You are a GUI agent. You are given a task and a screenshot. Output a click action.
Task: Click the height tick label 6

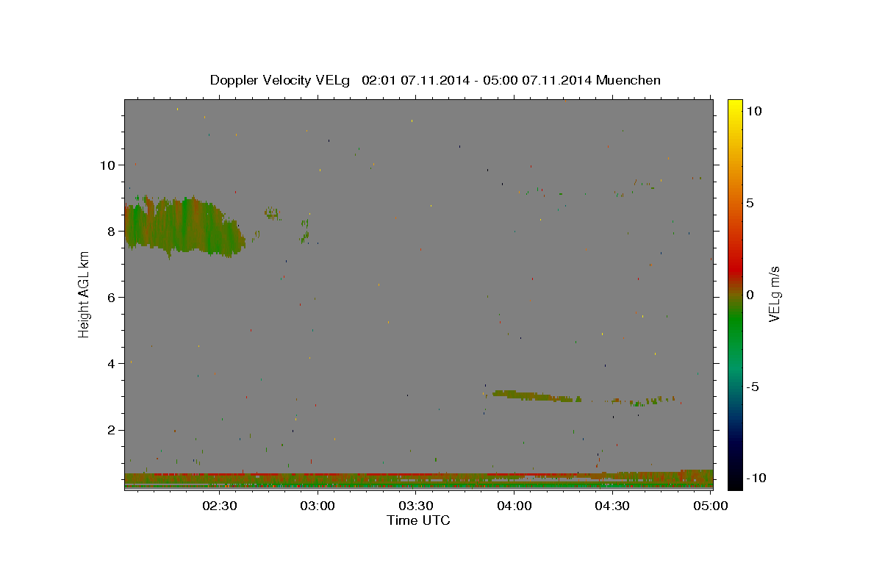click(112, 297)
